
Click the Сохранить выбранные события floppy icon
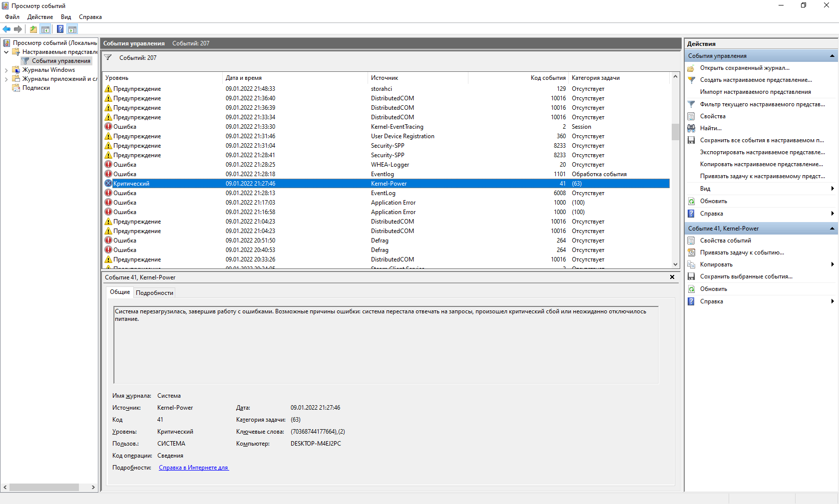click(x=691, y=276)
